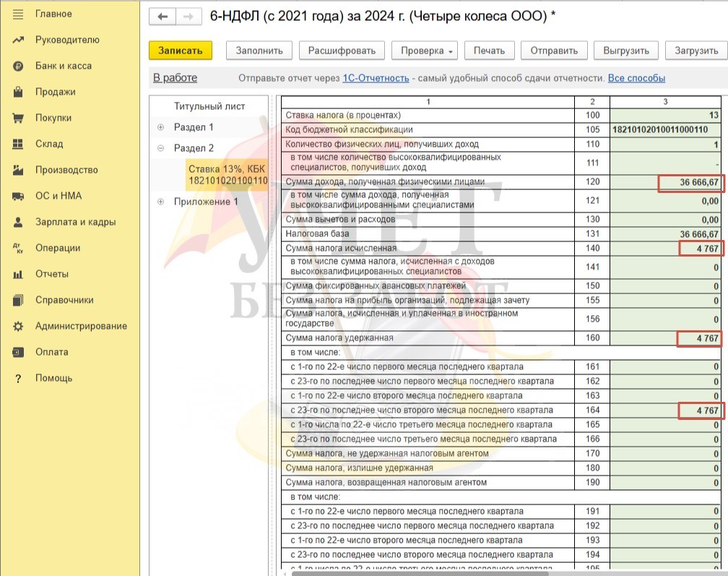This screenshot has width=728, height=576.
Task: Click the Оплата wallet icon
Action: click(17, 353)
